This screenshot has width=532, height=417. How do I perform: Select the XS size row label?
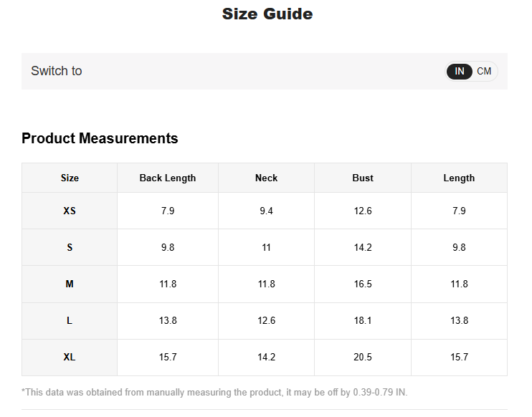click(70, 211)
